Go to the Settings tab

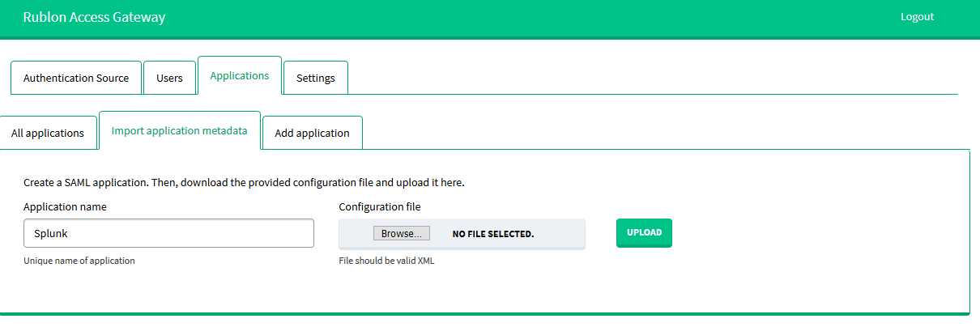pos(315,79)
